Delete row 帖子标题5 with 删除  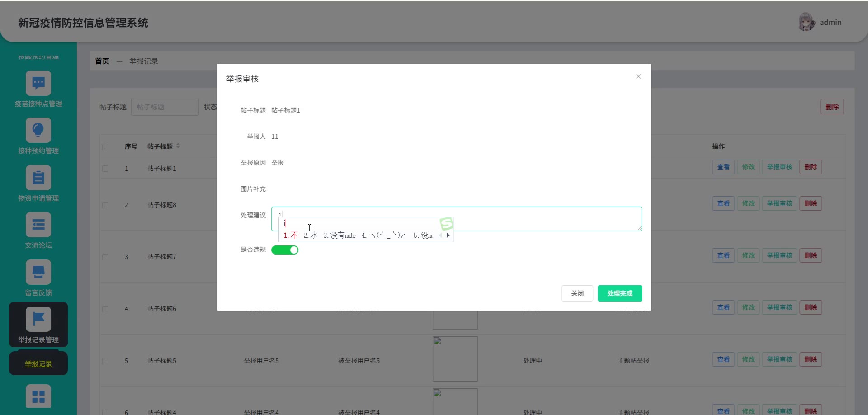[811, 359]
